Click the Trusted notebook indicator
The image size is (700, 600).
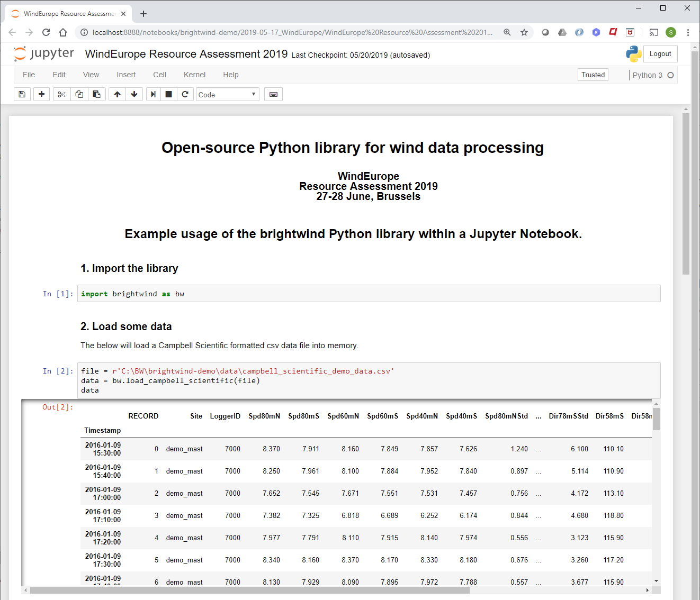click(593, 75)
